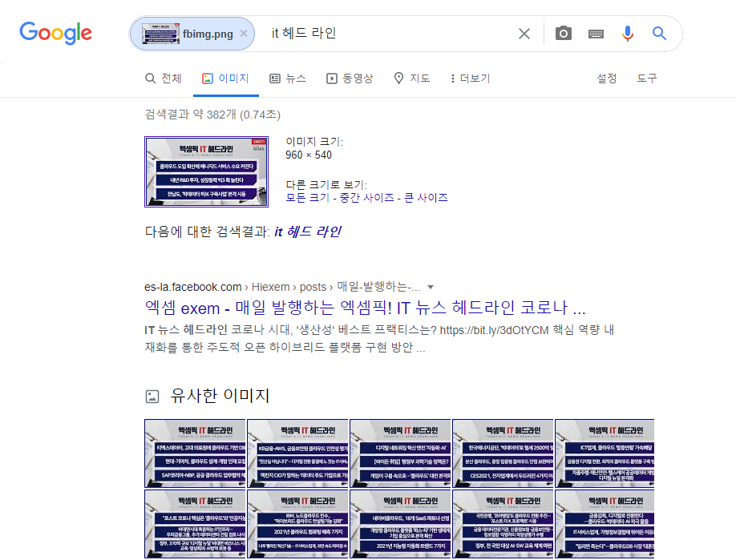Open second similar image in bottom row
The height and width of the screenshot is (560, 736).
click(x=297, y=524)
